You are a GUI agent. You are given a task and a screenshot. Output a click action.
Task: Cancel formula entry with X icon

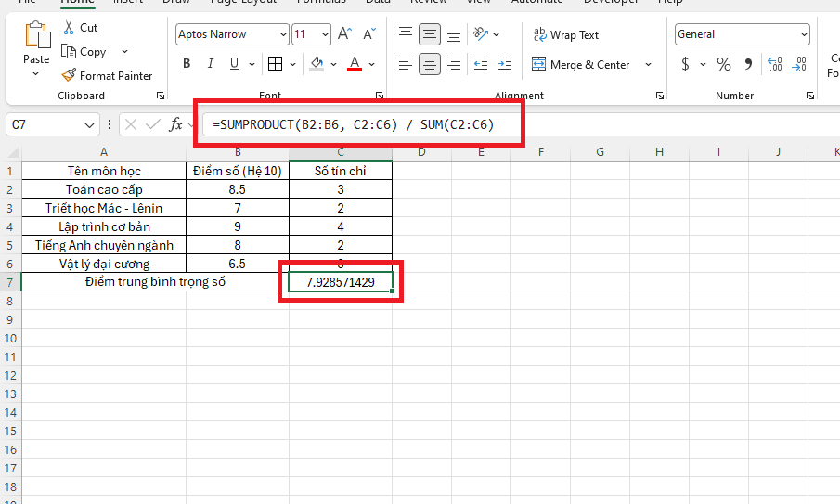(x=131, y=124)
